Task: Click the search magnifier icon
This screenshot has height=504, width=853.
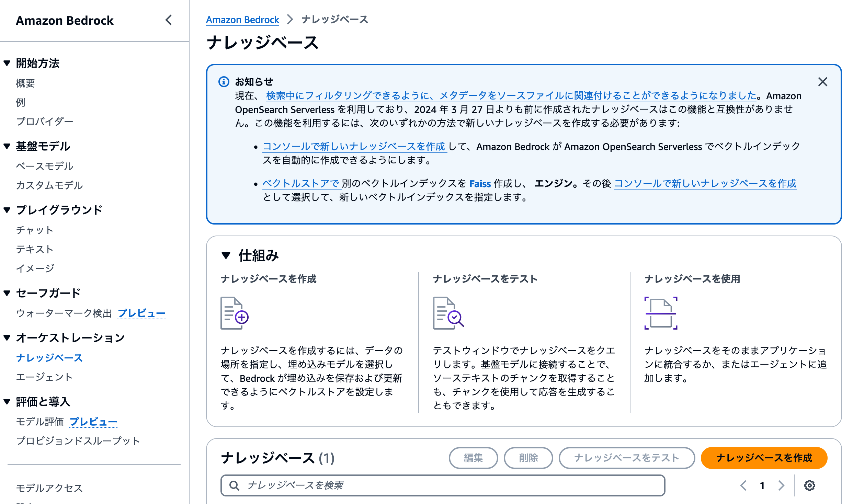Action: 234,485
